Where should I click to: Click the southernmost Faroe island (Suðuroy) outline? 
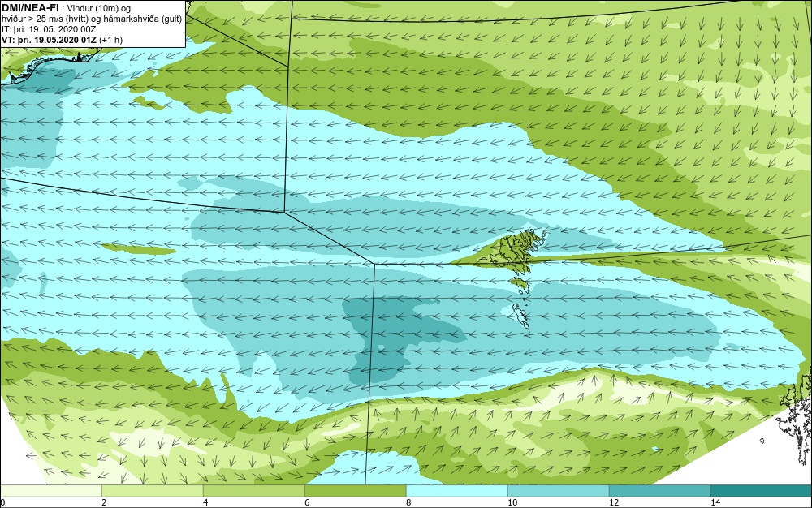[520, 316]
